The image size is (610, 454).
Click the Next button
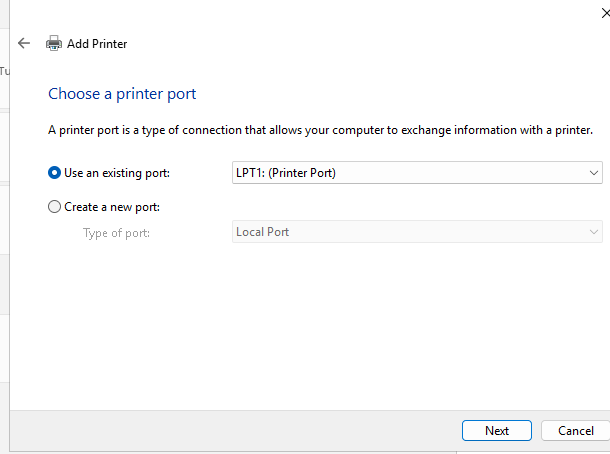point(497,431)
